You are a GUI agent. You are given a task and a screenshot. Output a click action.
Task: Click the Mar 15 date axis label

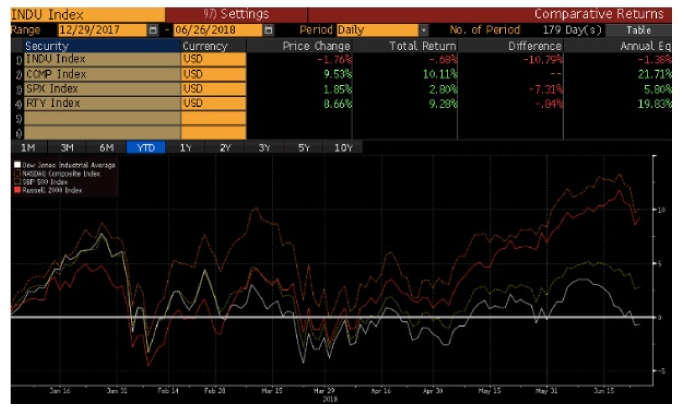(272, 391)
